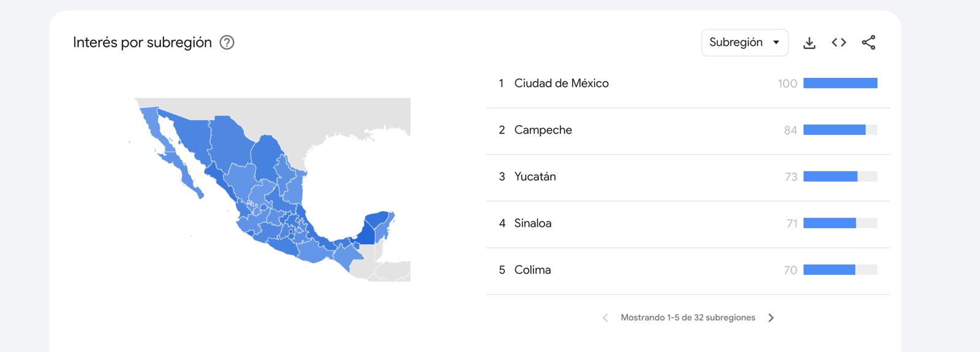980x352 pixels.
Task: Download the subregion data as CSV
Action: 809,42
